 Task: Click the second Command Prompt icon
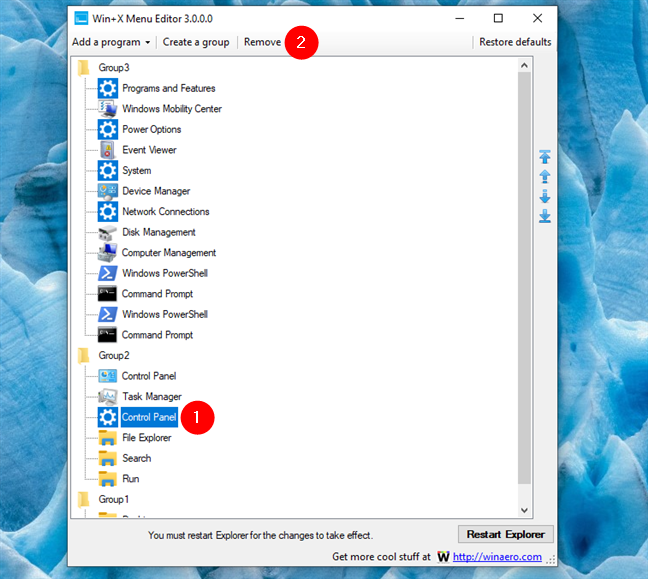click(x=107, y=335)
